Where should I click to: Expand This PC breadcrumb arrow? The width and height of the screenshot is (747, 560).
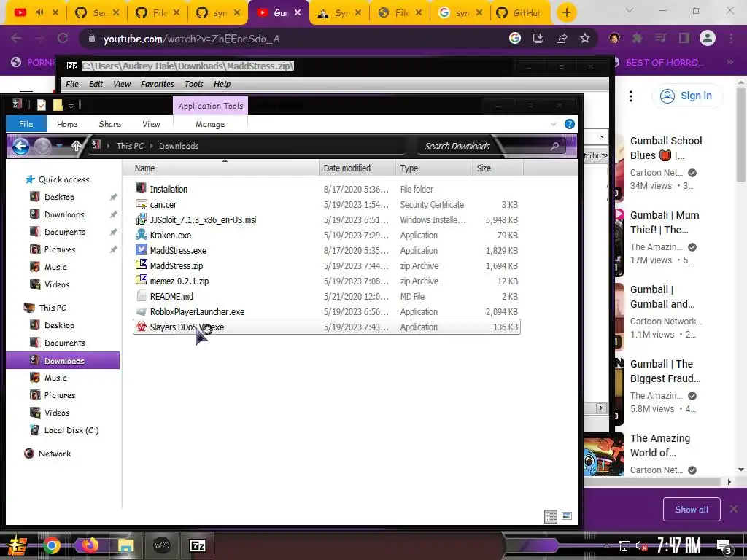[x=152, y=146]
